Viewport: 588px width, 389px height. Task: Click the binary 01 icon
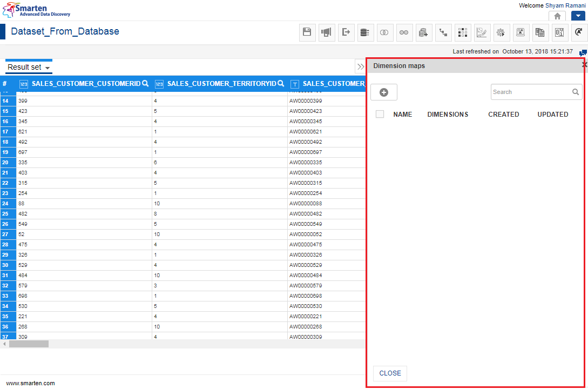pos(559,32)
